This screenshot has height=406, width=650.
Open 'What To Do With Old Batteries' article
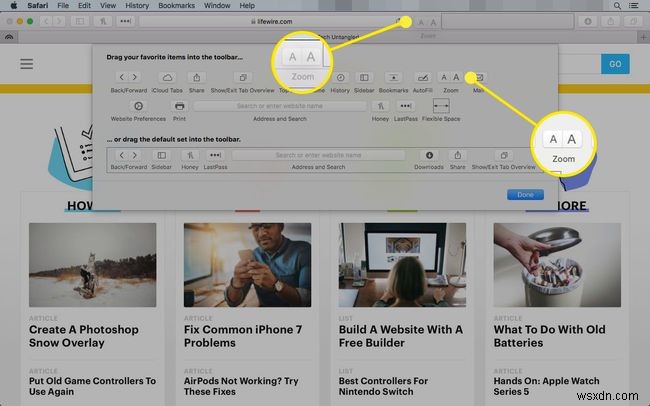[x=550, y=336]
